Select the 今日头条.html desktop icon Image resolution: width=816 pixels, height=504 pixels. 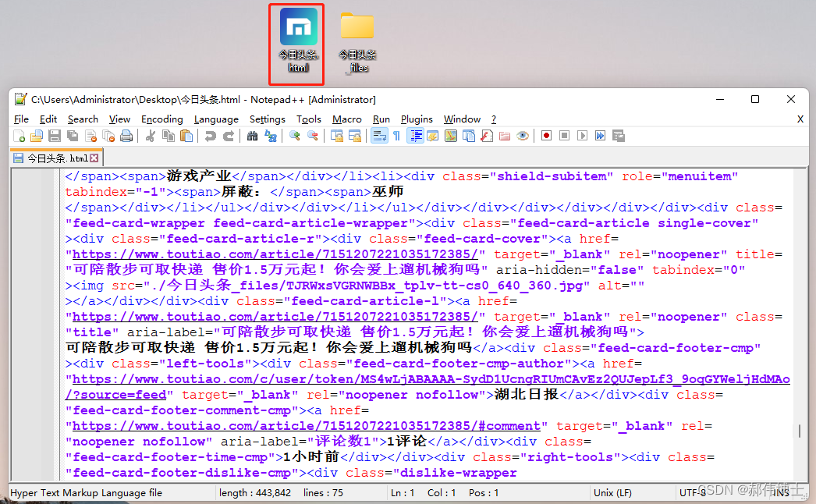(298, 41)
